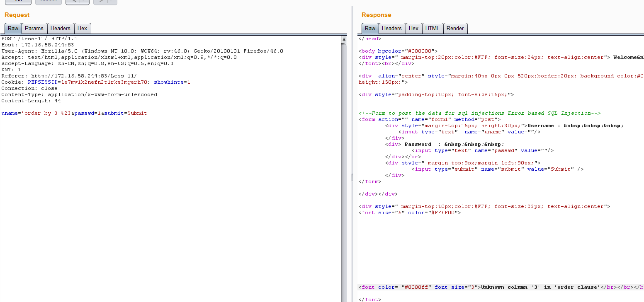Click the User-Agent Mozilla/5.0 header line

pyautogui.click(x=142, y=51)
